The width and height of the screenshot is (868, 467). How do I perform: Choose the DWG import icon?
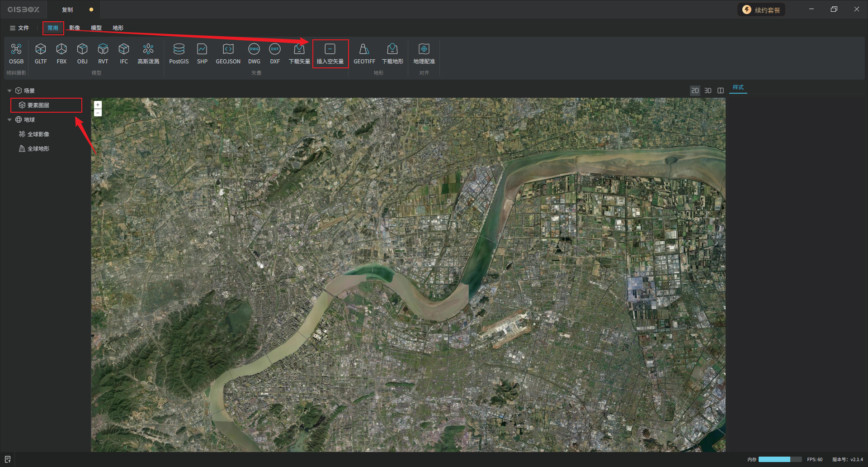(254, 53)
